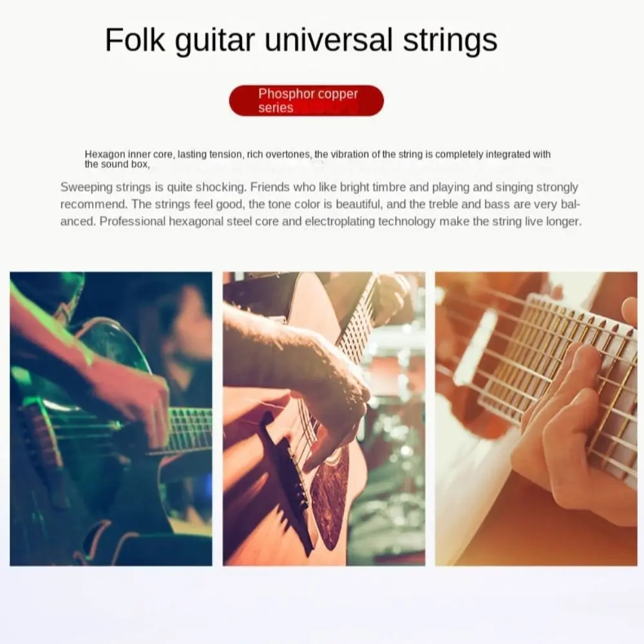Open the middle acoustic guitar strumming photo

[x=324, y=419]
